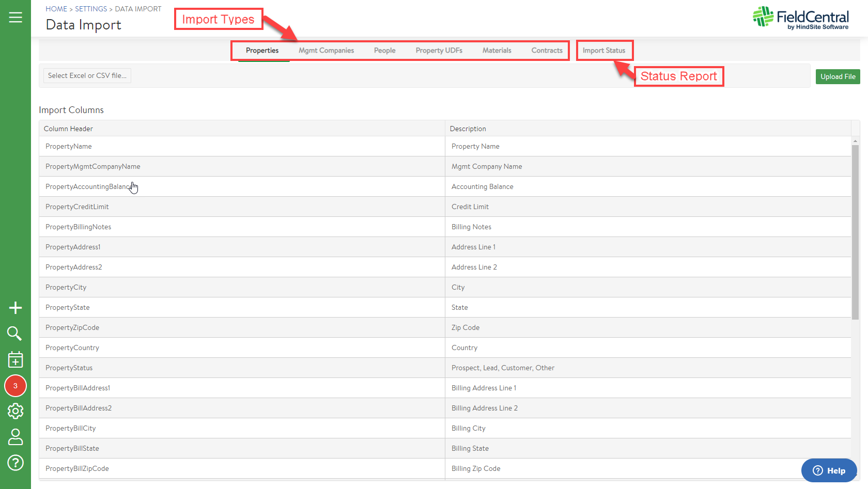Viewport: 868px width, 489px height.
Task: Click the blue Help chat button
Action: (829, 470)
